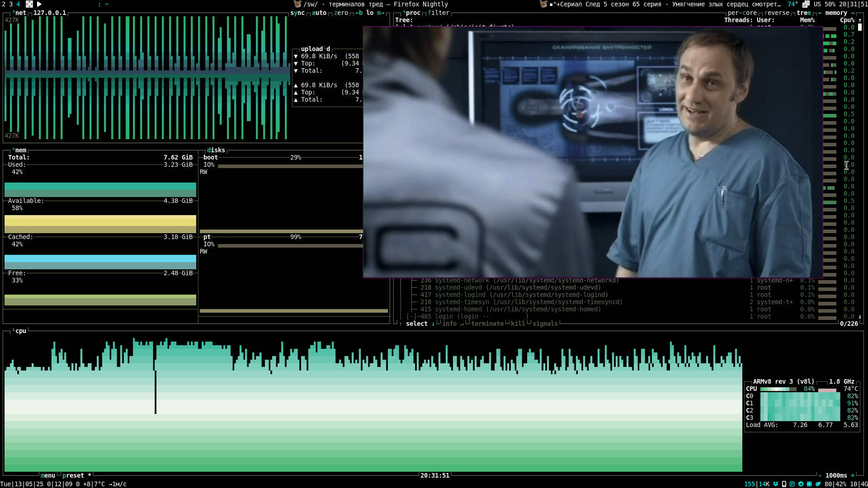
Task: Click the disks box title
Action: (x=216, y=150)
